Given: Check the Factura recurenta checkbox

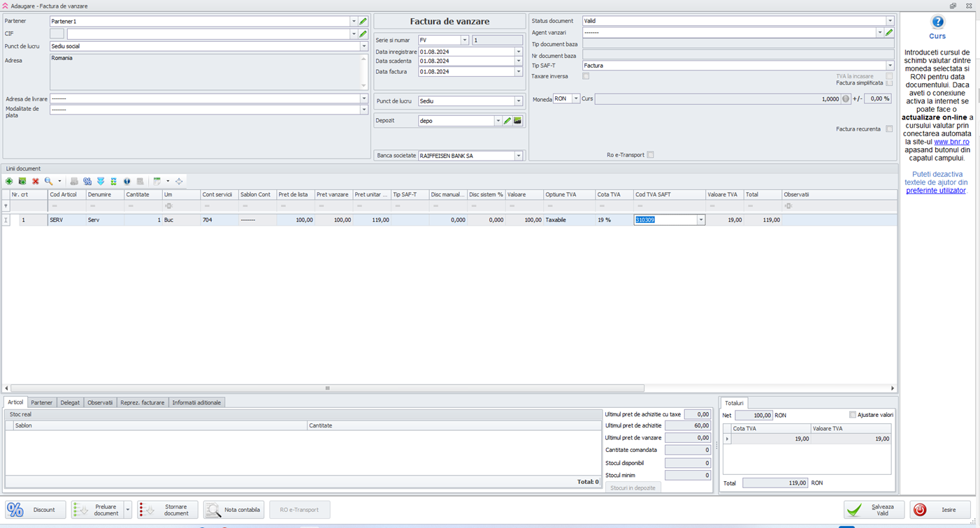Looking at the screenshot, I should [x=889, y=129].
